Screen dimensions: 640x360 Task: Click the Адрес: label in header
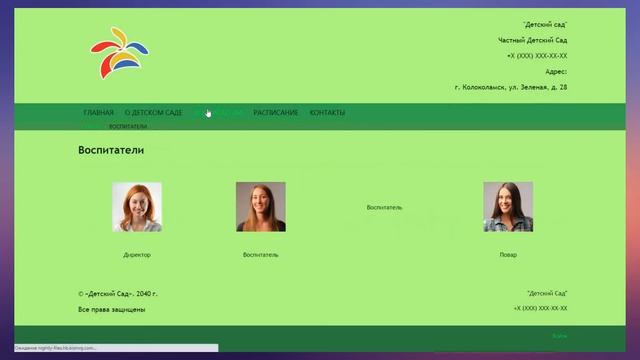click(556, 72)
